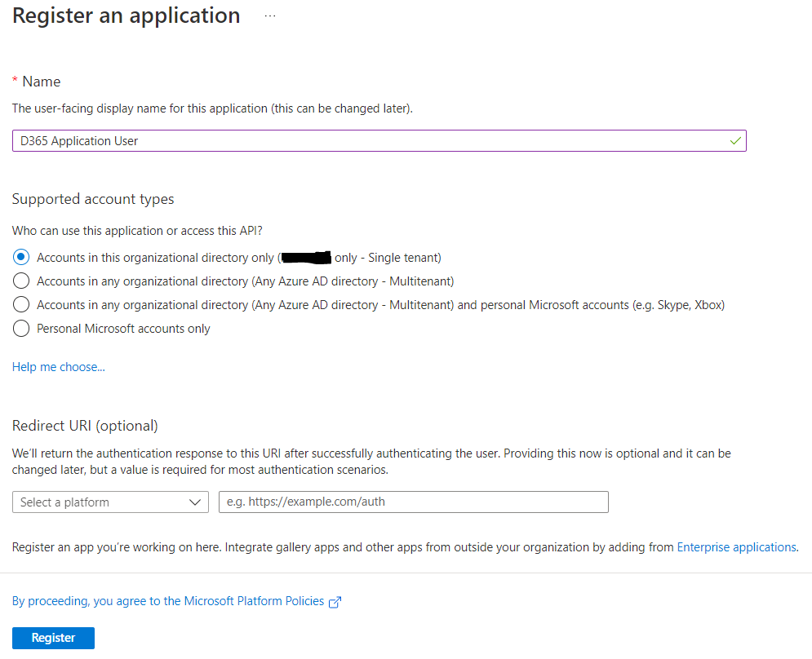Click the Register button
Screen dimensions: 812x659
pyautogui.click(x=53, y=638)
